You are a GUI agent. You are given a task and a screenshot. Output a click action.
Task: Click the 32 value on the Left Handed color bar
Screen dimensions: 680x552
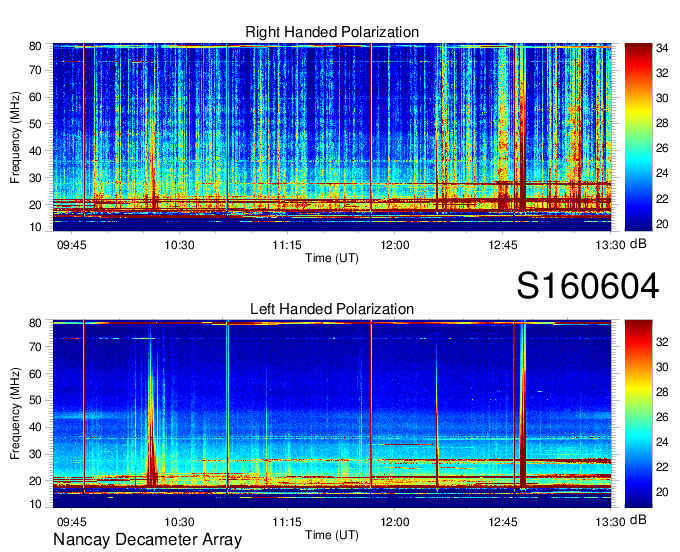(x=662, y=342)
